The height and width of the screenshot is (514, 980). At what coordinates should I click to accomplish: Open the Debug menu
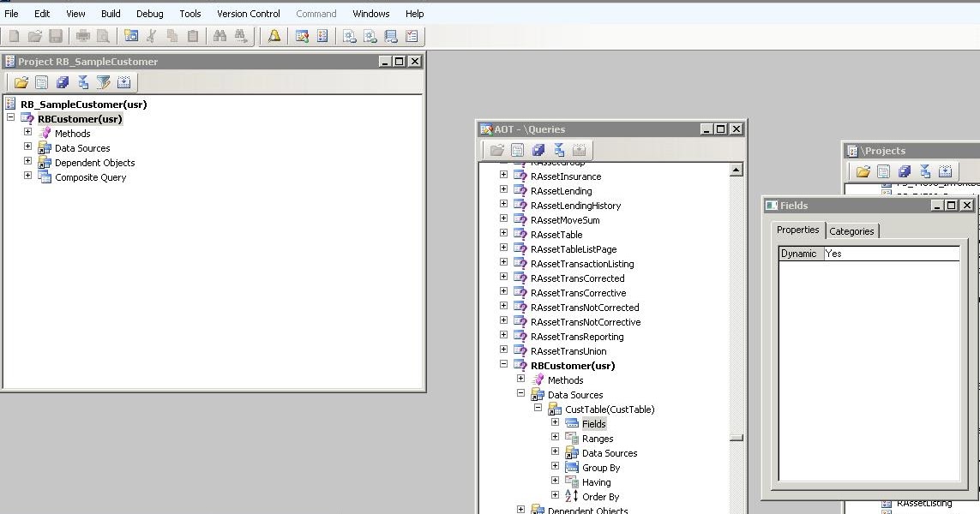tap(149, 13)
